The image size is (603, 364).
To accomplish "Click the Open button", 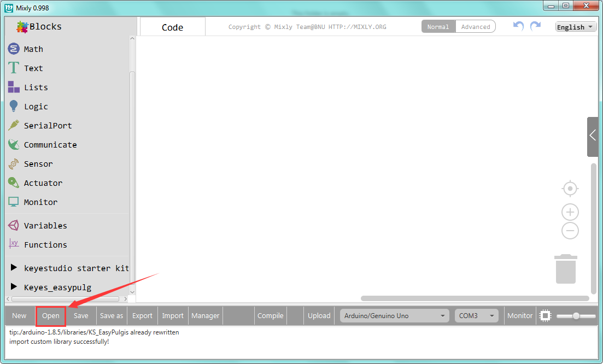I will tap(51, 316).
